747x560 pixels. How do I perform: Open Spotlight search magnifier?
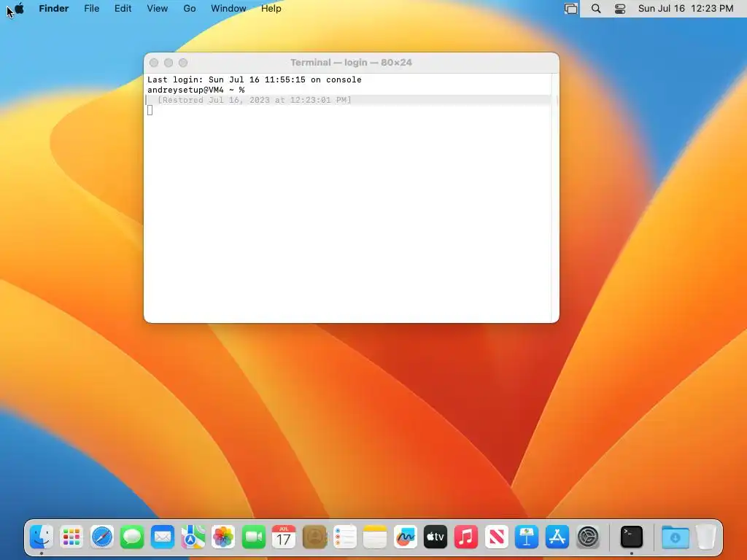pos(596,9)
